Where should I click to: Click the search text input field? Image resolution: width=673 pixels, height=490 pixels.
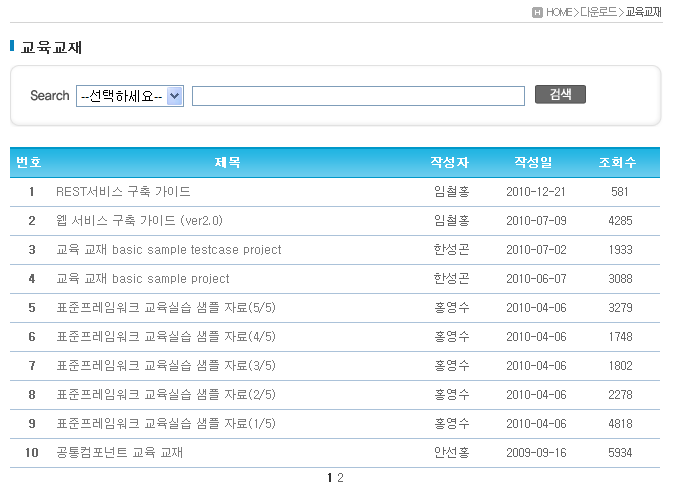tap(358, 96)
